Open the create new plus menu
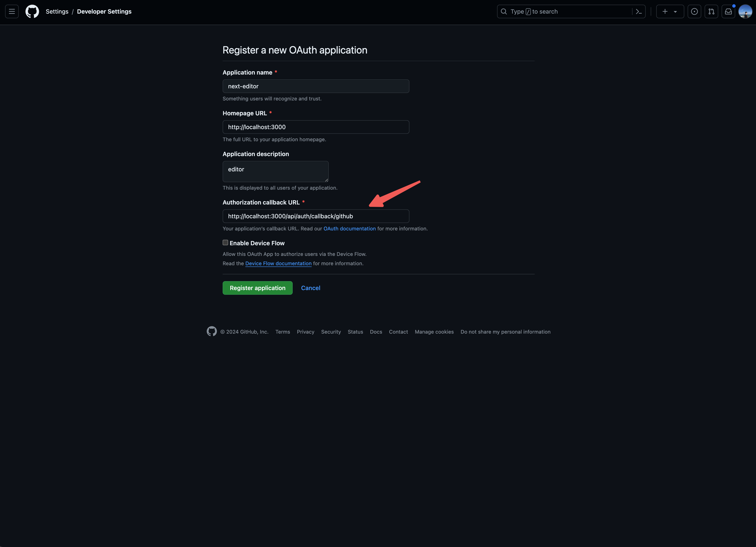 [x=670, y=12]
